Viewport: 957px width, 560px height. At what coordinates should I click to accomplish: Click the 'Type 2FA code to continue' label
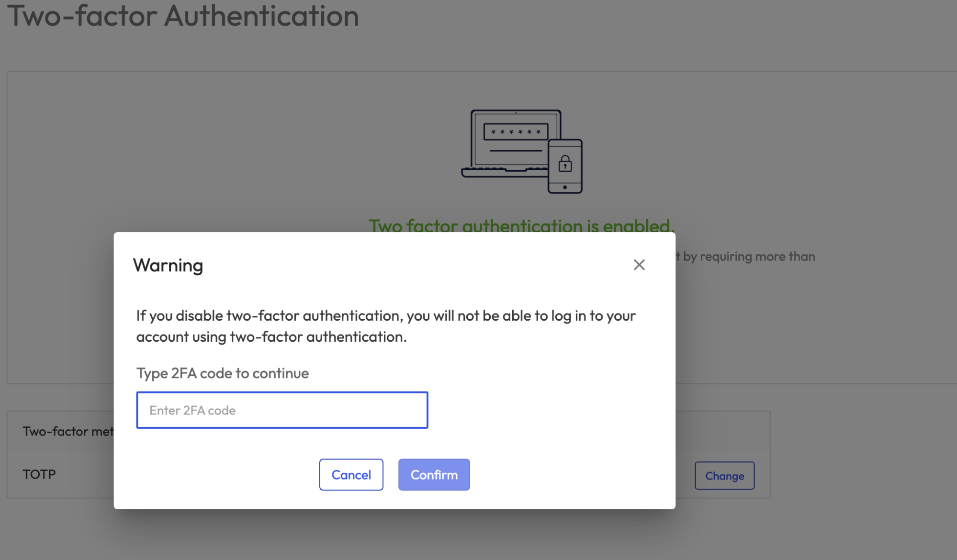click(223, 373)
